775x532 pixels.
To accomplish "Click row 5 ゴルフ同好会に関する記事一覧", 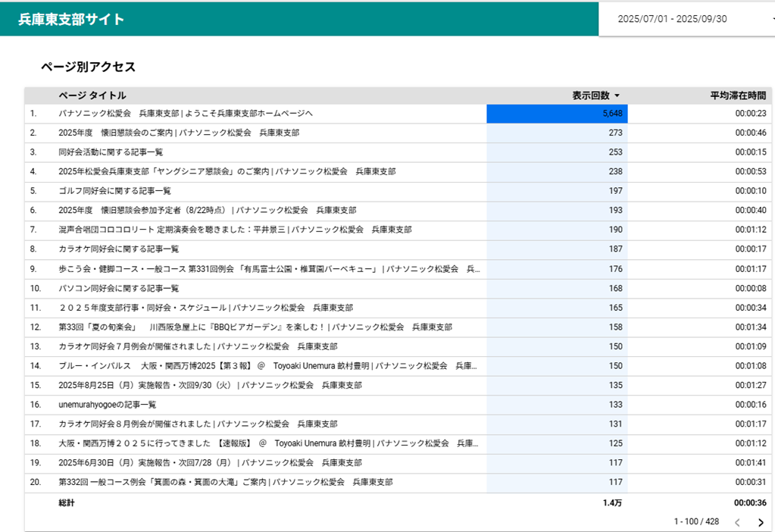I will click(114, 191).
